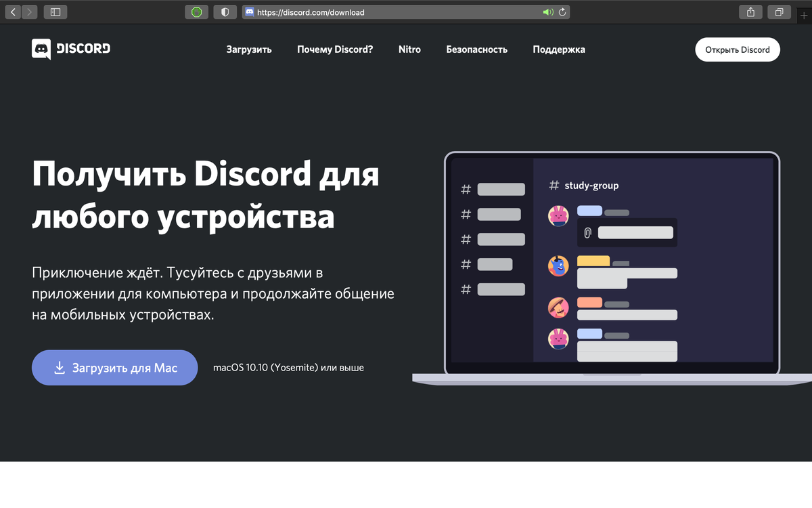Click a pink avatar in the chat mockup
Viewport: 812px width, 508px height.
coord(558,217)
